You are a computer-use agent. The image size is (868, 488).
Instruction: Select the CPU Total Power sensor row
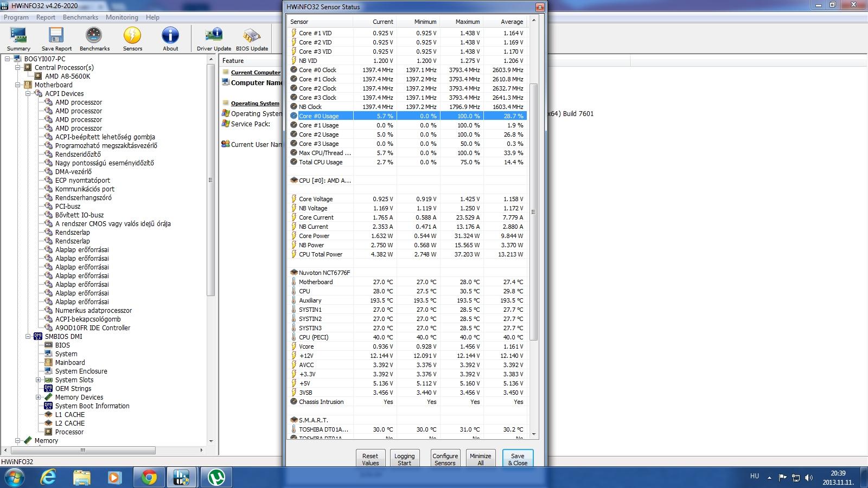pyautogui.click(x=407, y=254)
